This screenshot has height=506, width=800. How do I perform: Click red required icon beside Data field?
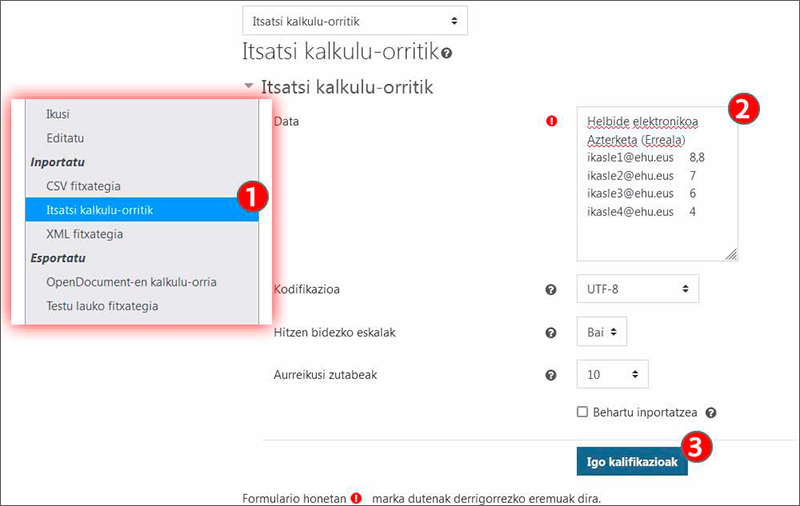(x=551, y=122)
